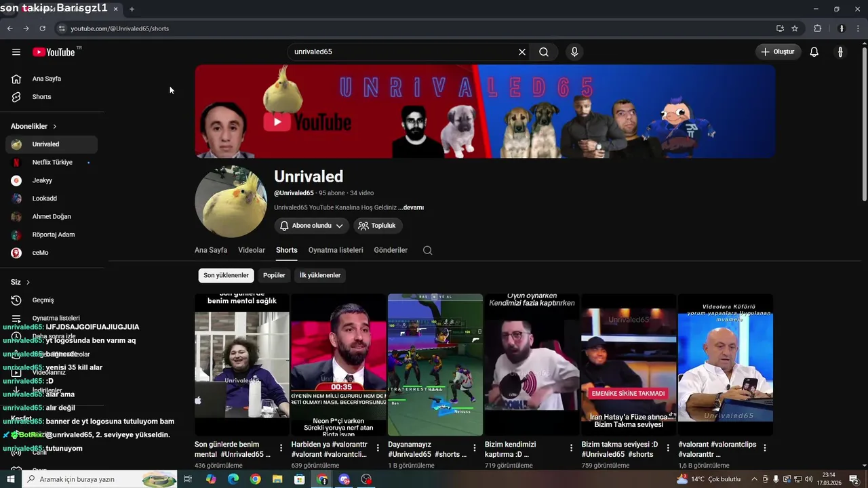Click the Windows taskbar search box
The image size is (868, 488).
(100, 479)
